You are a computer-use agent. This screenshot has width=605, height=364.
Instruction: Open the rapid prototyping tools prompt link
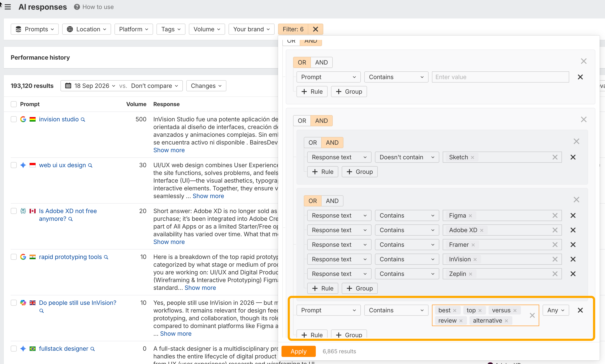click(x=70, y=257)
